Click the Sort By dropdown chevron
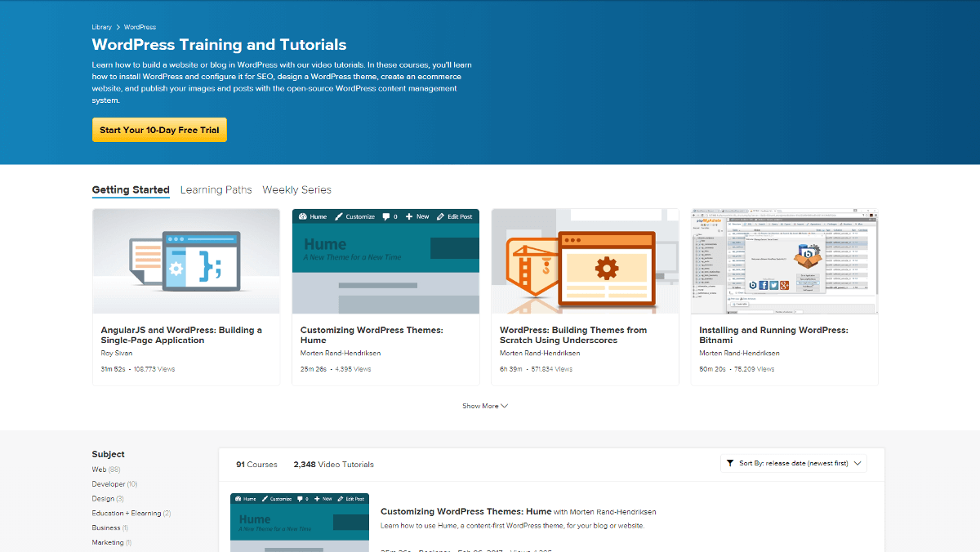 (x=857, y=463)
